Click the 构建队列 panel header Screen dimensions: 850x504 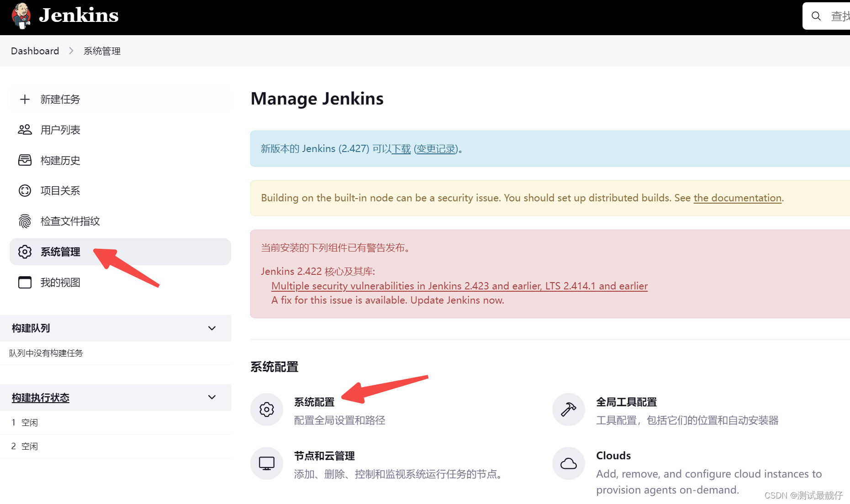pos(116,328)
